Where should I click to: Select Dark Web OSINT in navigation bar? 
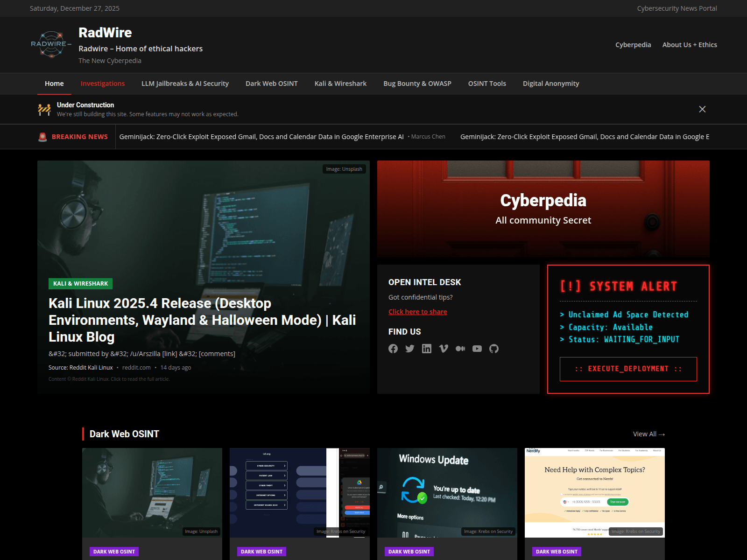point(272,84)
